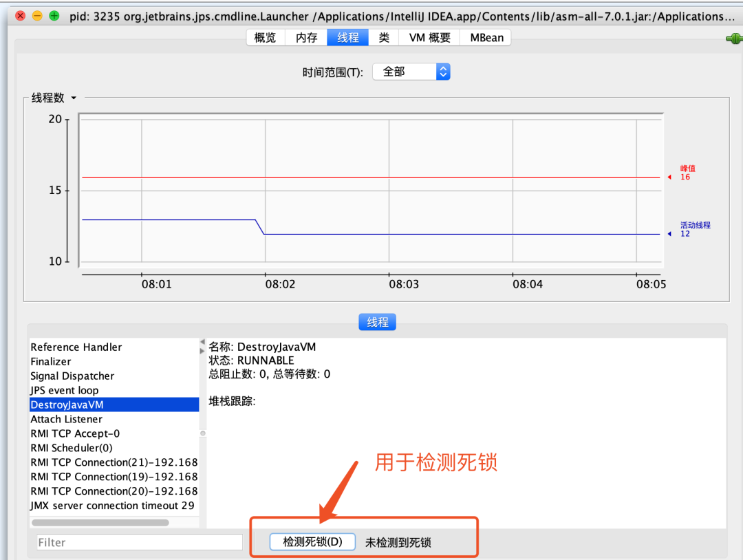Open the 时间范围 dropdown showing 全部

[x=411, y=72]
